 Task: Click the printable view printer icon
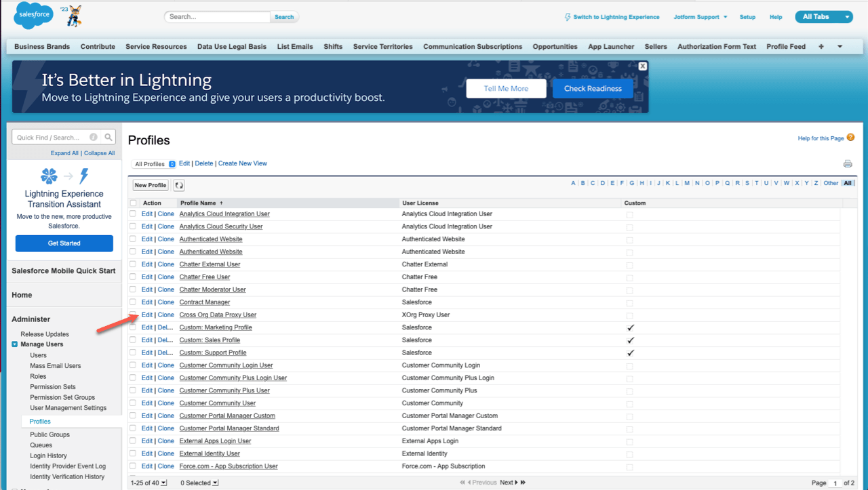tap(847, 164)
